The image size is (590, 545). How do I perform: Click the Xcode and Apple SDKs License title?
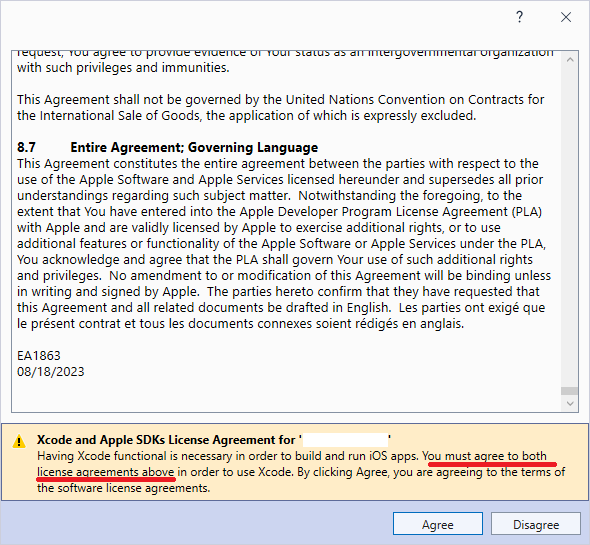tap(166, 440)
